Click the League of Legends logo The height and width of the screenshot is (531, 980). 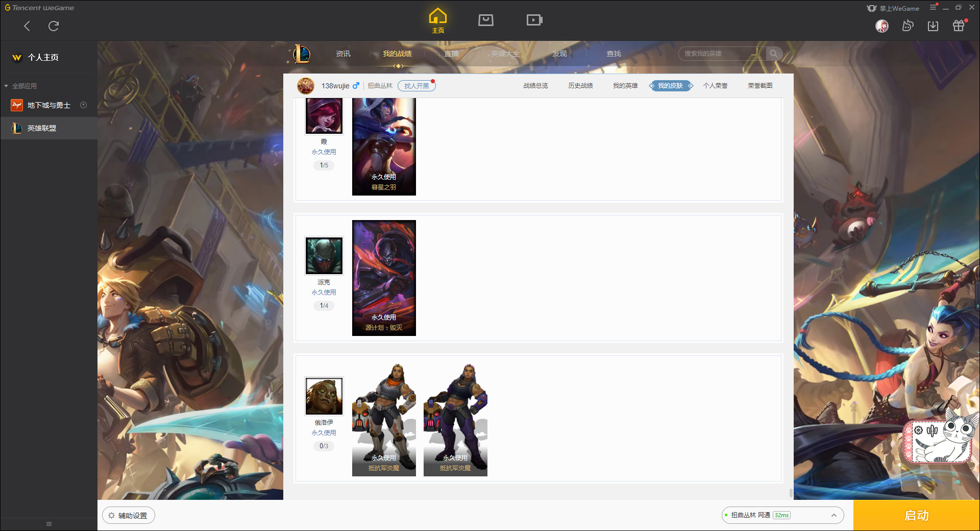click(302, 54)
